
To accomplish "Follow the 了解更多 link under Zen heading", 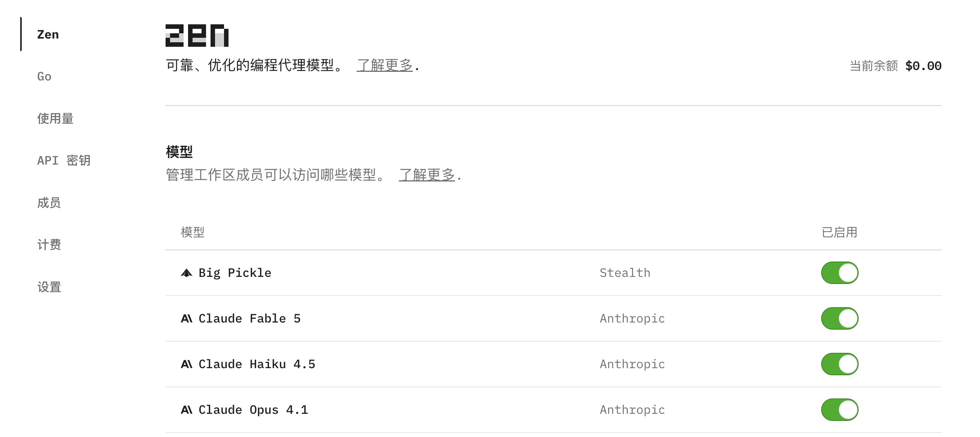I will point(385,65).
